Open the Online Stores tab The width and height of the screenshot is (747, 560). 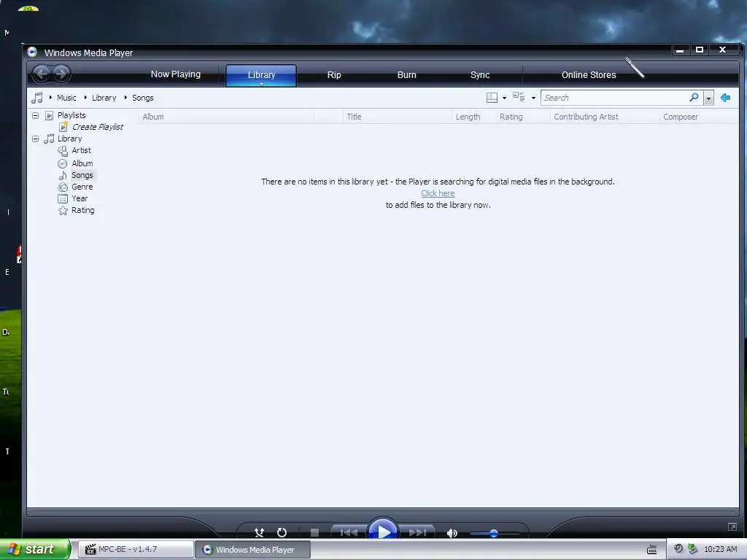[589, 75]
